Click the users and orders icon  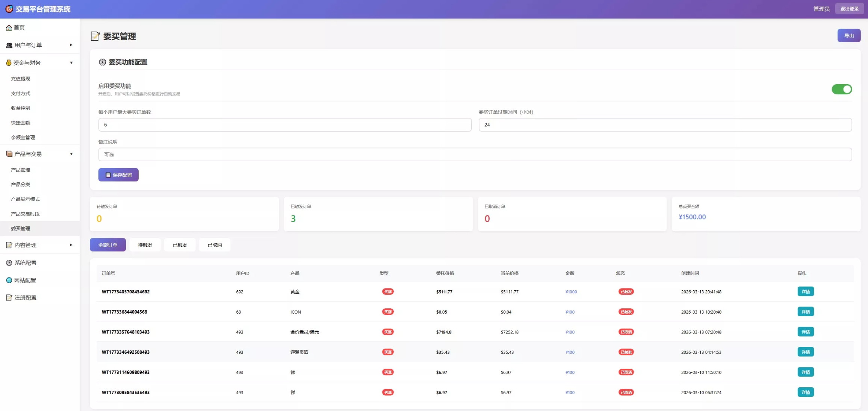click(9, 45)
